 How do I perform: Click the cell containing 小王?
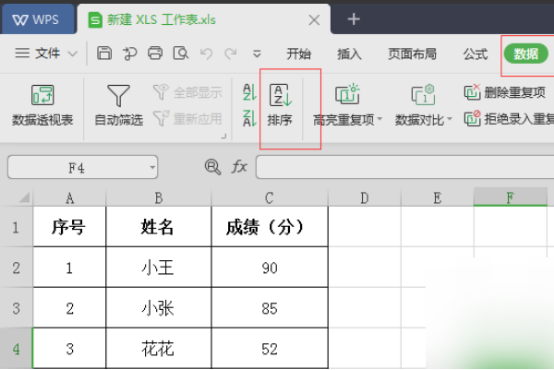[x=158, y=268]
